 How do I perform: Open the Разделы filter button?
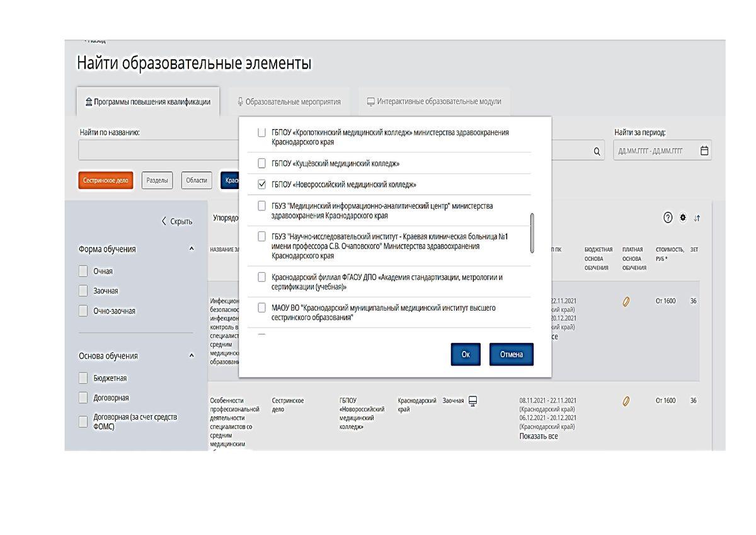coord(157,180)
